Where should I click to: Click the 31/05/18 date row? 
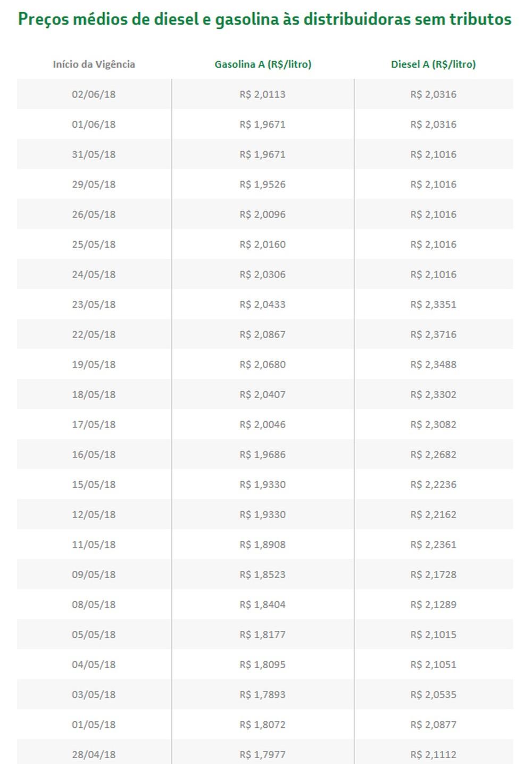click(x=94, y=154)
